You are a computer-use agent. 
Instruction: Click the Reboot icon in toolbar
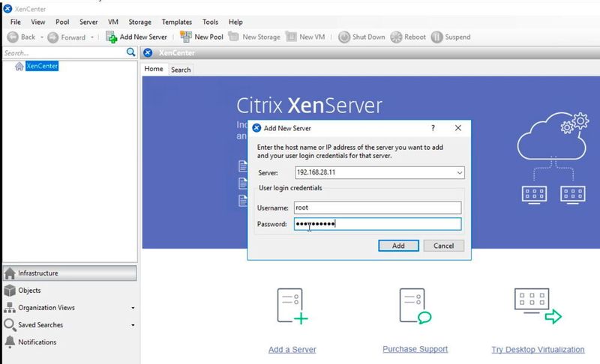[396, 37]
